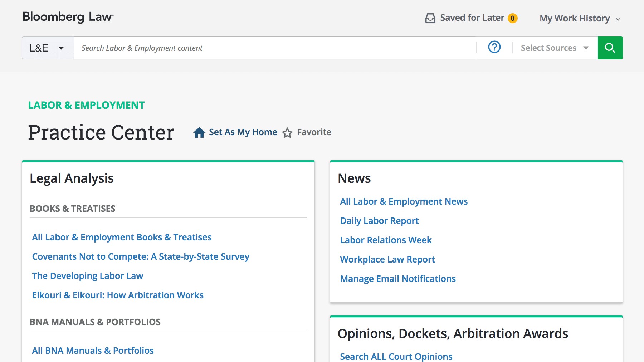Open Search ALL Court Opinions
Screen dimensions: 644x362
[x=396, y=357]
